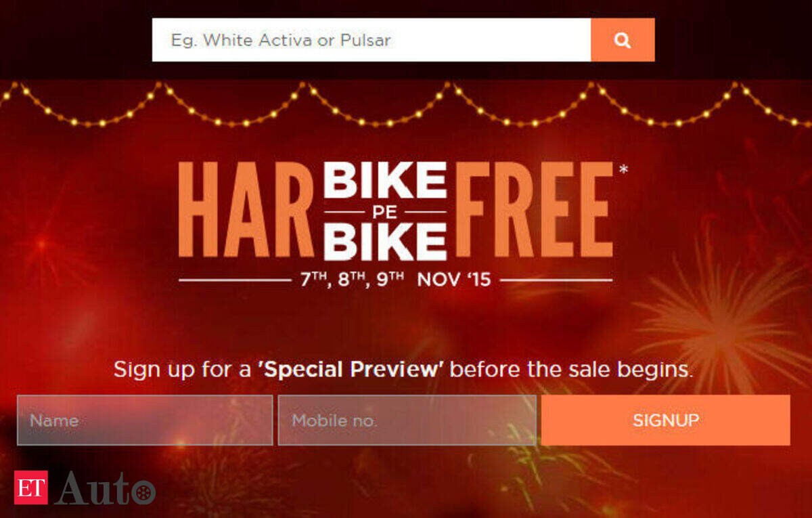Focus the 'Eg. White Activa or Pulsar' search box

371,40
